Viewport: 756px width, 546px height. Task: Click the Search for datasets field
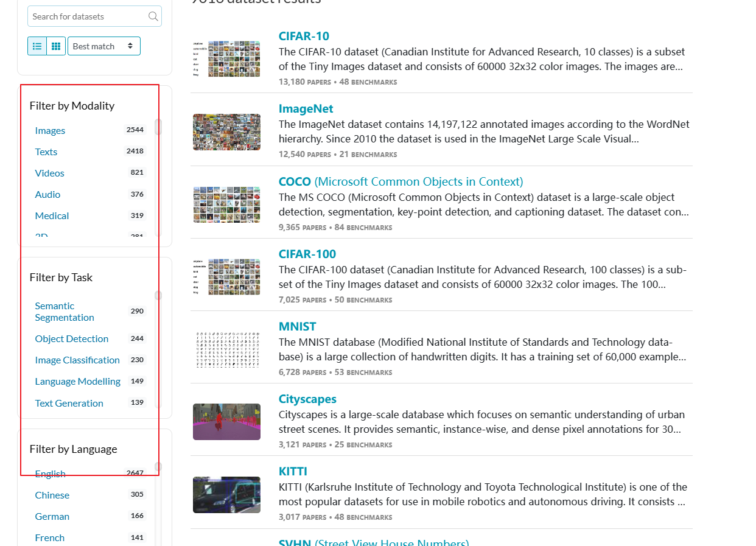pyautogui.click(x=94, y=16)
